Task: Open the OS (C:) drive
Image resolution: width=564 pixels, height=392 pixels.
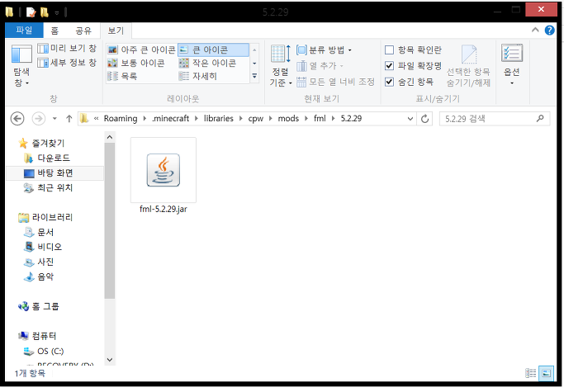Action: (44, 351)
